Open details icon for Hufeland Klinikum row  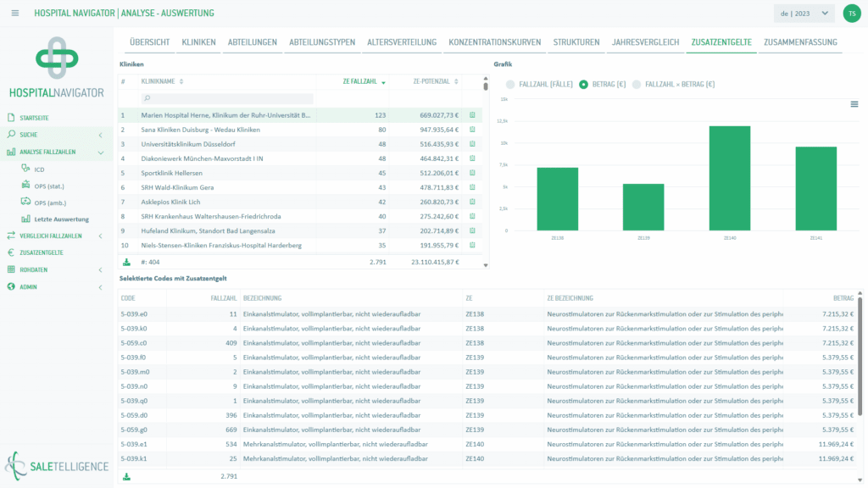click(x=472, y=230)
